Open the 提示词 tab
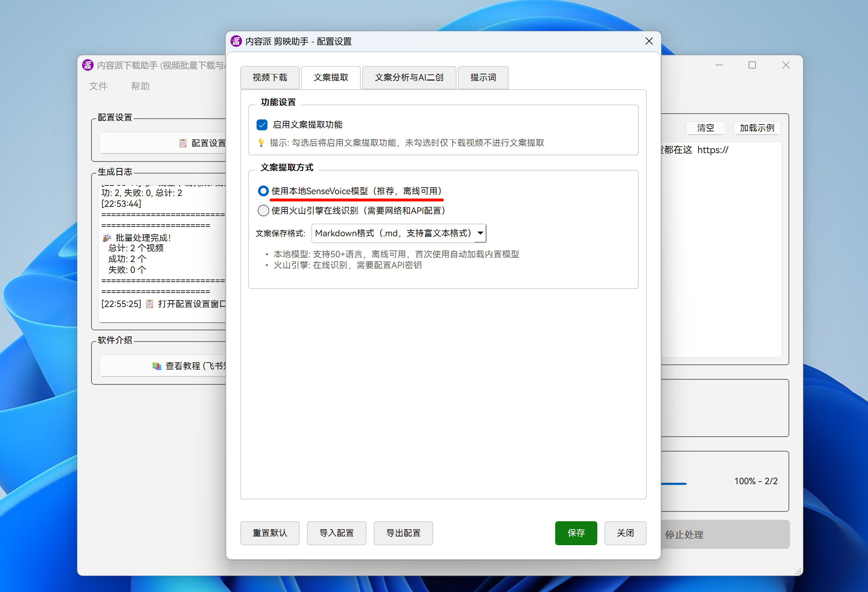 [x=483, y=78]
